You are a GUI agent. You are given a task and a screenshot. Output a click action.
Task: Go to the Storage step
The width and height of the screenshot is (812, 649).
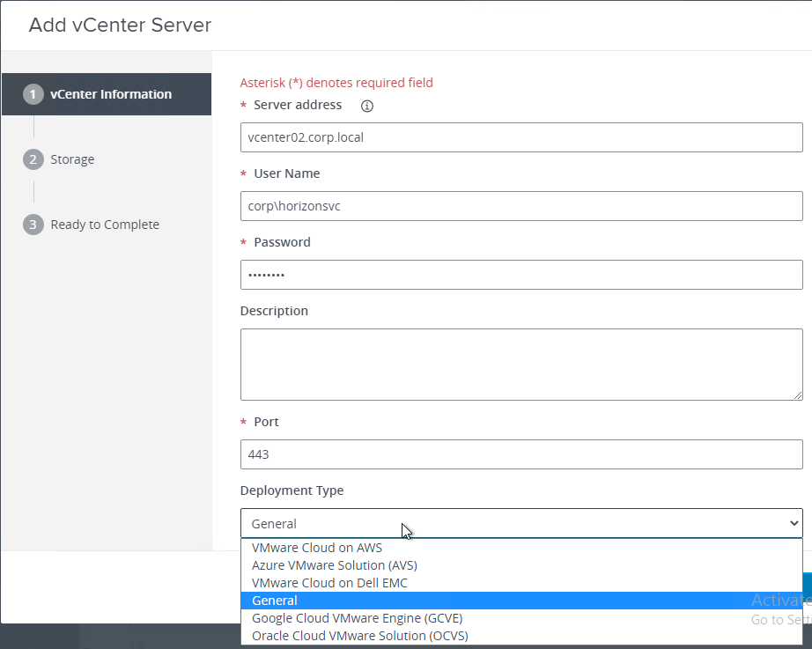click(59, 159)
